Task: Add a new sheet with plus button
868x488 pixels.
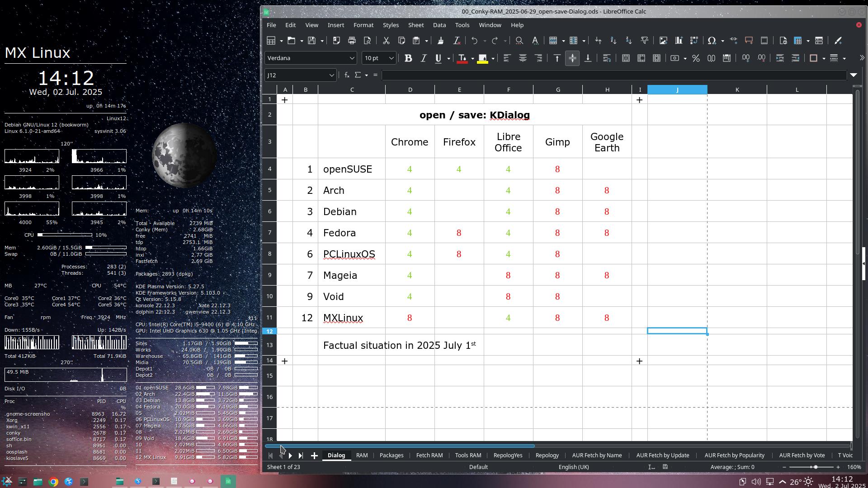Action: [314, 455]
